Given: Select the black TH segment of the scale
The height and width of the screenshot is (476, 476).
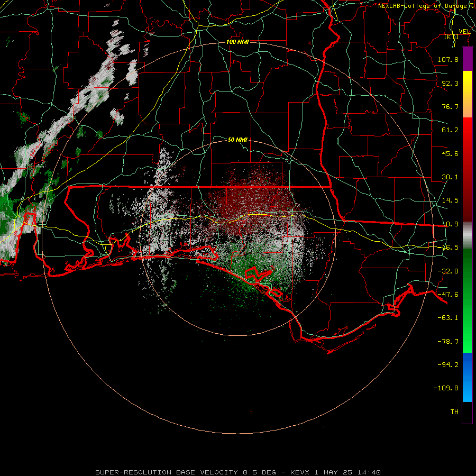Looking at the screenshot, I should click(x=467, y=413).
